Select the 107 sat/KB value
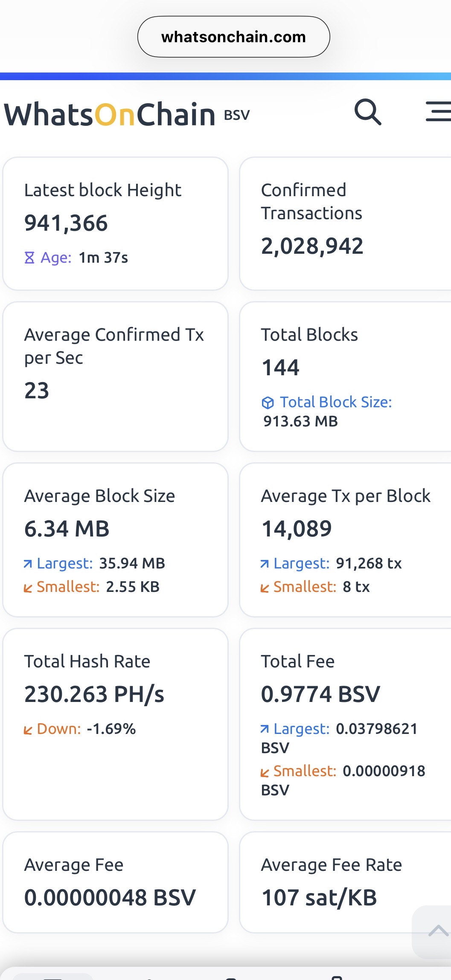 [x=319, y=898]
